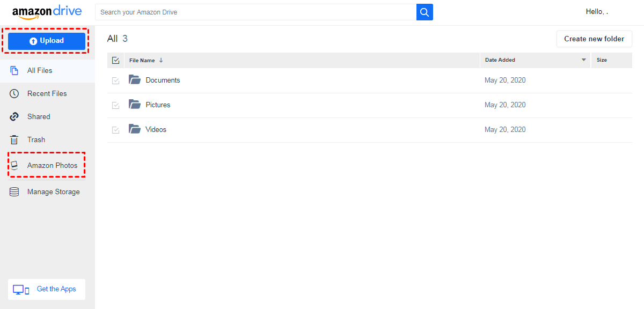
Task: Focus the Search your Amazon Drive field
Action: [x=255, y=12]
